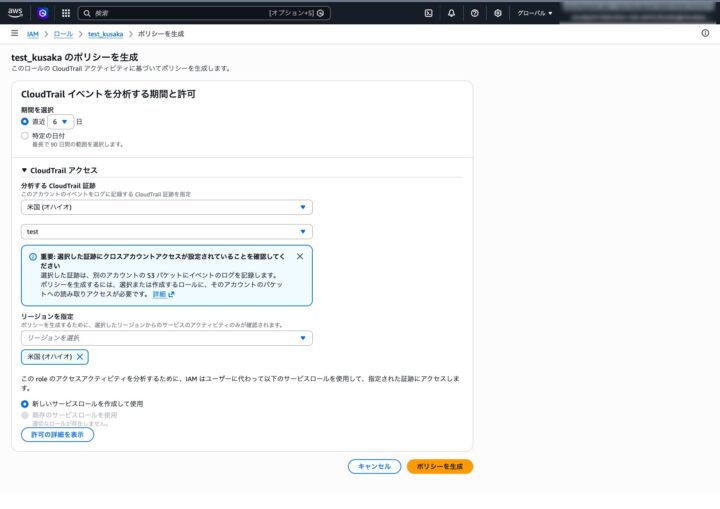Viewport: 720px width, 509px height.
Task: Open the test trail dropdown
Action: pyautogui.click(x=166, y=231)
